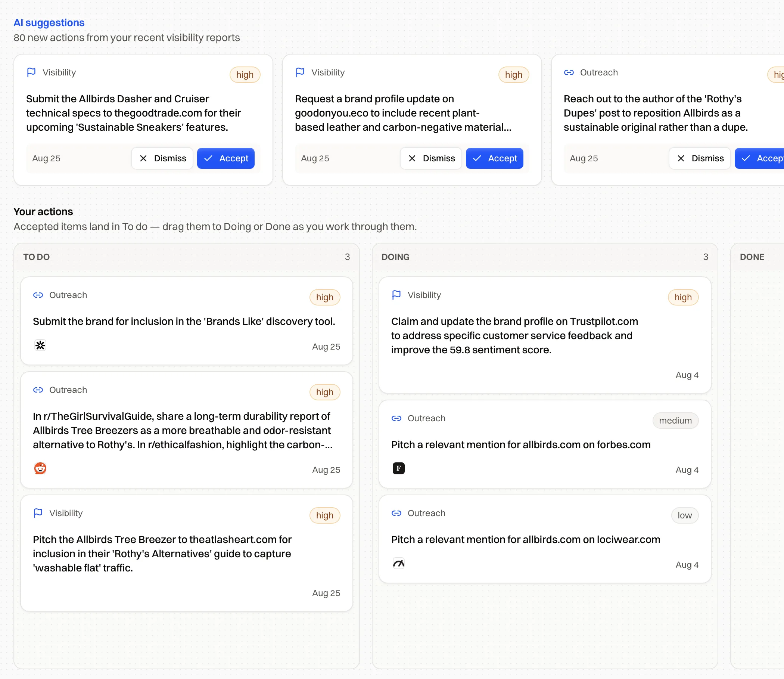784x679 pixels.
Task: Dismiss the Rothy's Dupes outreach suggestion
Action: point(700,158)
